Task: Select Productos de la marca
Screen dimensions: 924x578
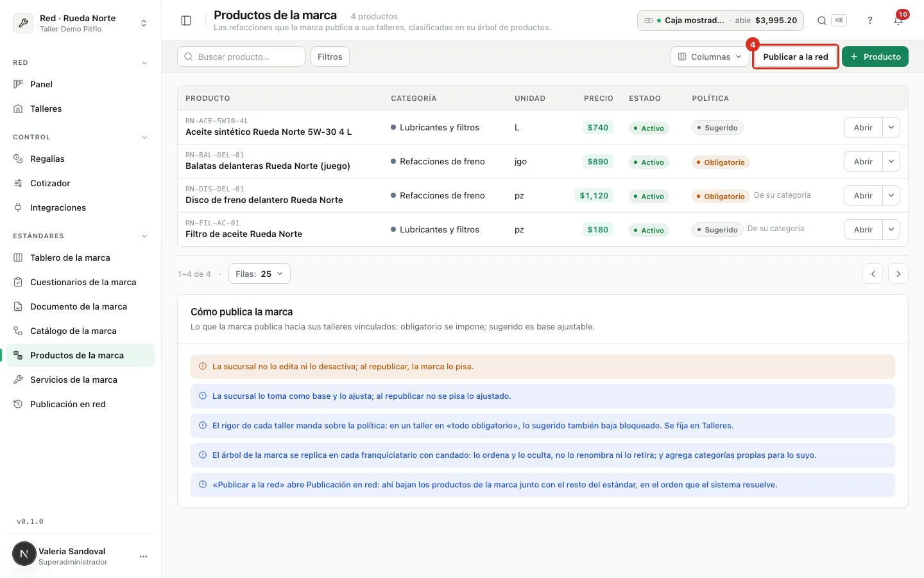Action: pyautogui.click(x=80, y=355)
